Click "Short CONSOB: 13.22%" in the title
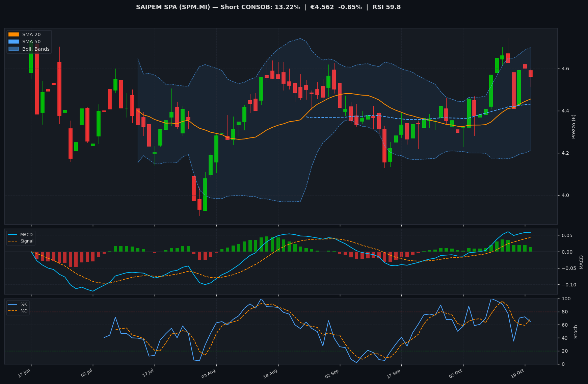The height and width of the screenshot is (384, 588). pos(260,7)
